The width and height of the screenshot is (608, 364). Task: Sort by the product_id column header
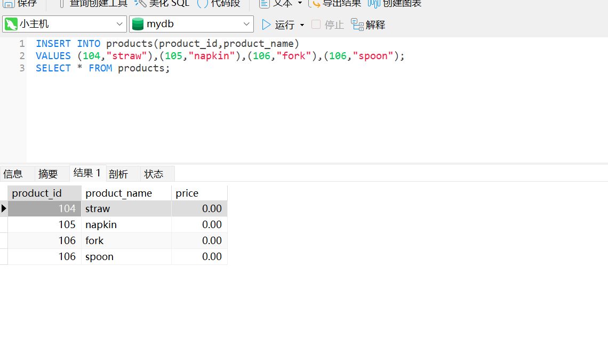(x=37, y=193)
